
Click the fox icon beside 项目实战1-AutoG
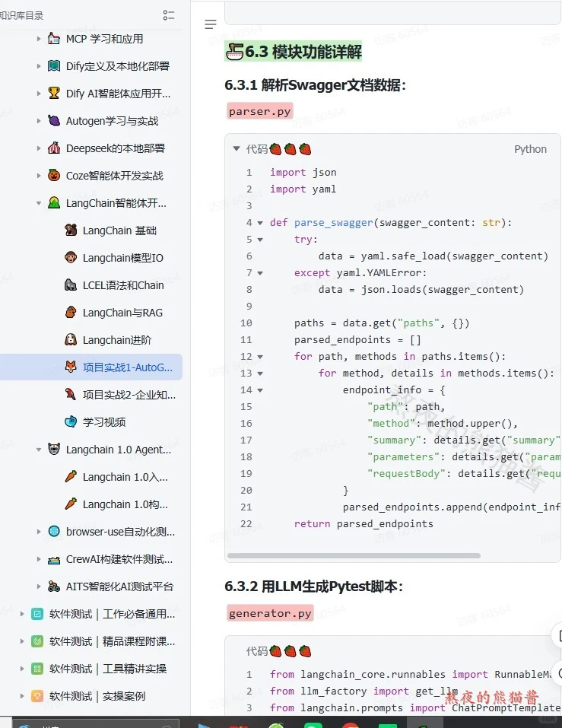pyautogui.click(x=71, y=367)
